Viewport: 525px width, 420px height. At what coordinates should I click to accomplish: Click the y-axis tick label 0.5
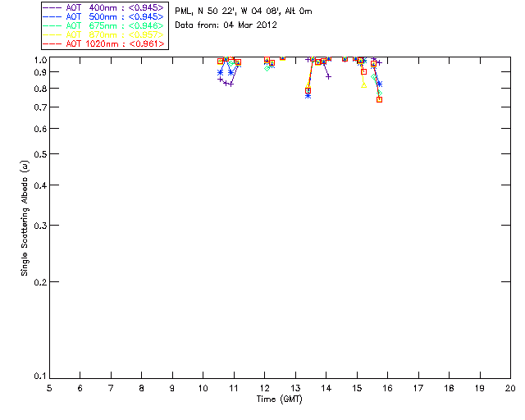pos(41,154)
